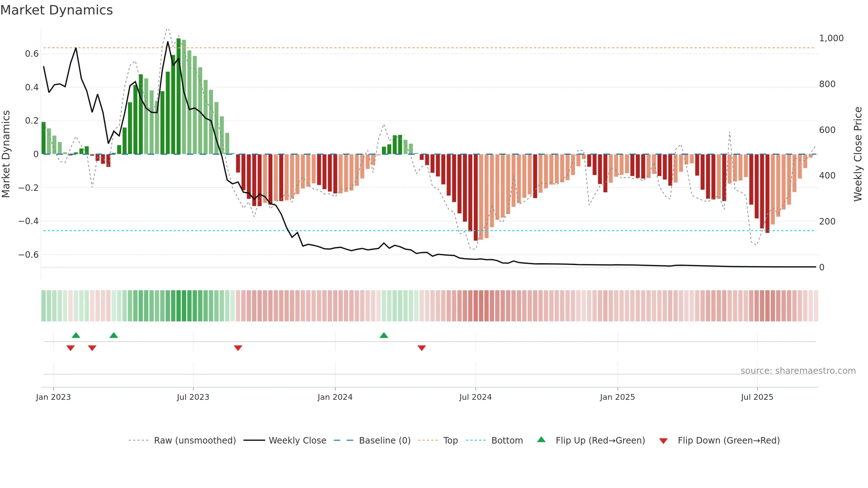Click the Market Dynamics vertical axis title
This screenshot has width=868, height=488.
pos(6,154)
